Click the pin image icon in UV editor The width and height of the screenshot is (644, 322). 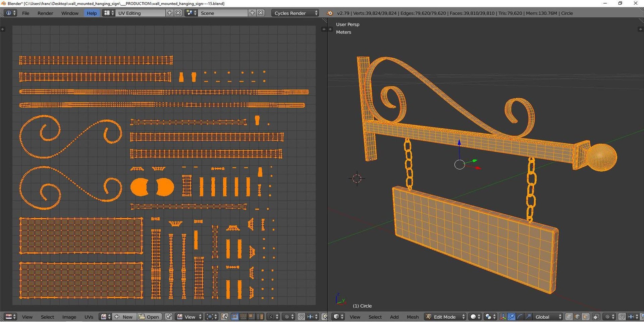click(168, 317)
